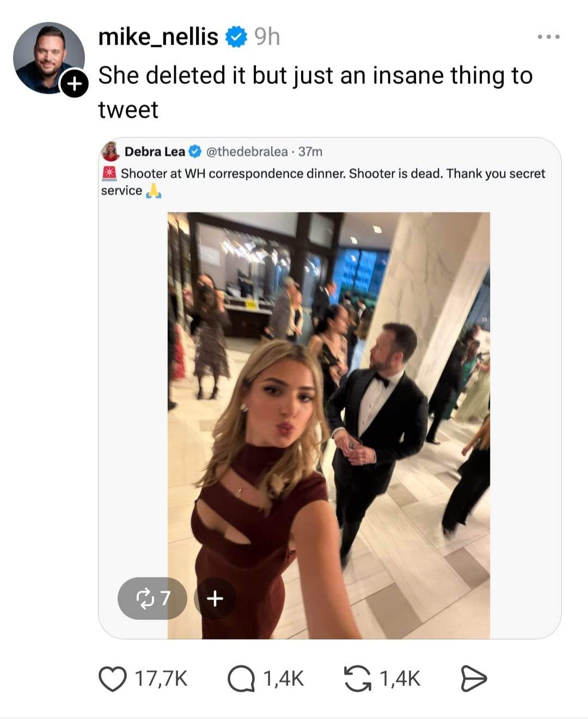
Task: Like the post with the heart icon
Action: click(112, 679)
